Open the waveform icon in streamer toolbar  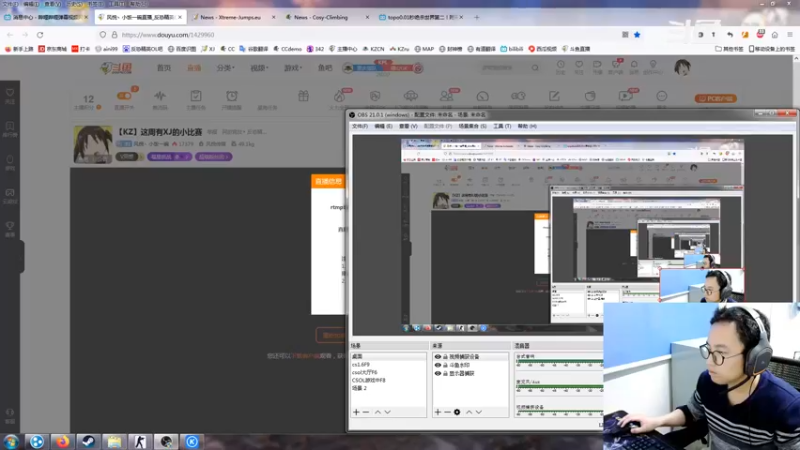[x=160, y=98]
